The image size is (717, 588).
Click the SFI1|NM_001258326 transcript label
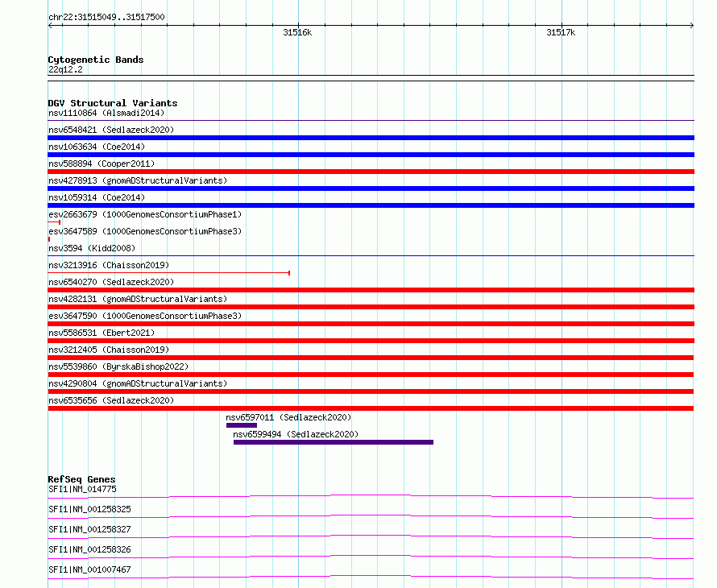[x=89, y=549]
